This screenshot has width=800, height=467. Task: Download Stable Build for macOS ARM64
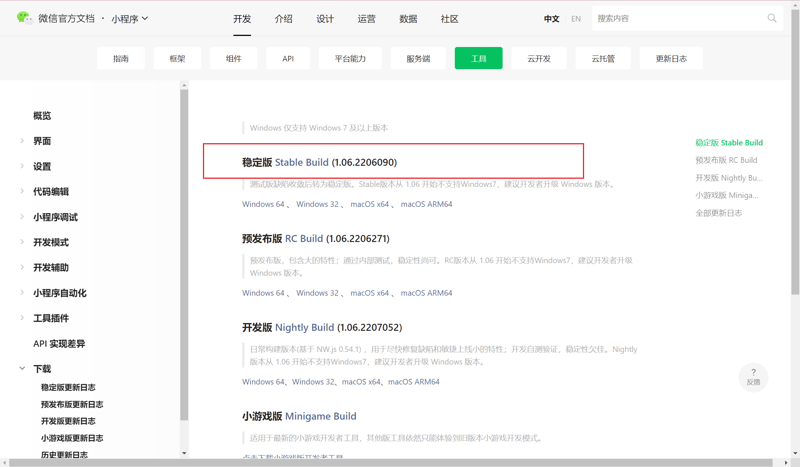click(427, 204)
